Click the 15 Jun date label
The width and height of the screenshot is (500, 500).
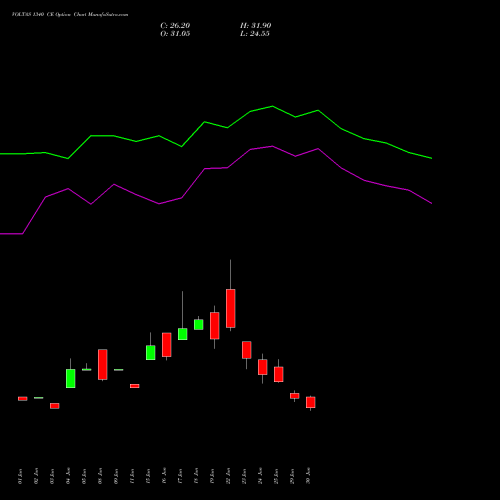tap(148, 476)
